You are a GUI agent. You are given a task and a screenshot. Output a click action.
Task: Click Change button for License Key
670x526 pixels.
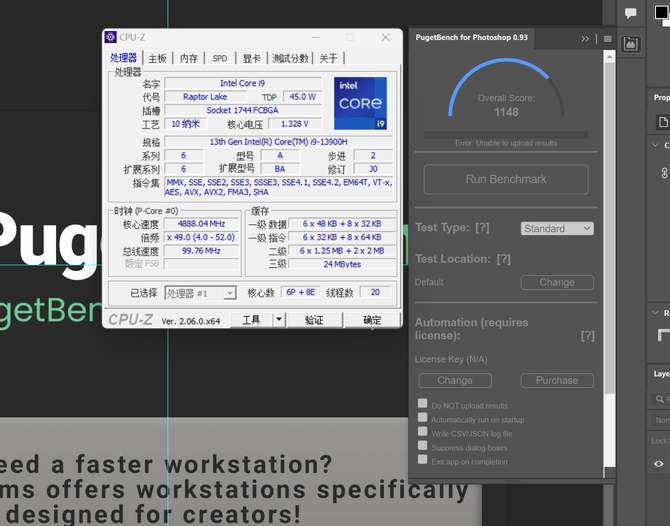(455, 380)
